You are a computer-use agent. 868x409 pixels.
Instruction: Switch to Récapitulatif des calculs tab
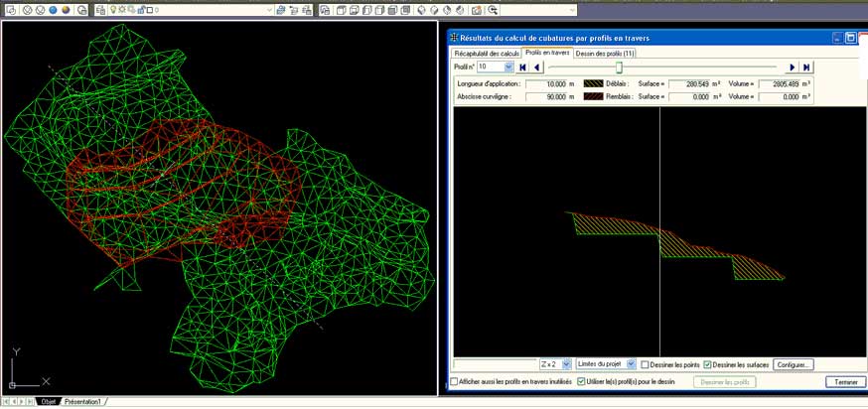[x=487, y=54]
